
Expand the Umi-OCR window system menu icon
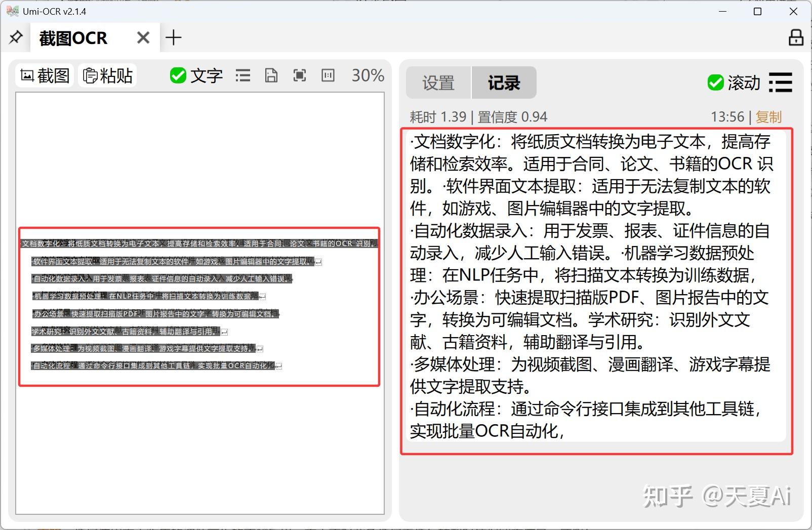11,11
